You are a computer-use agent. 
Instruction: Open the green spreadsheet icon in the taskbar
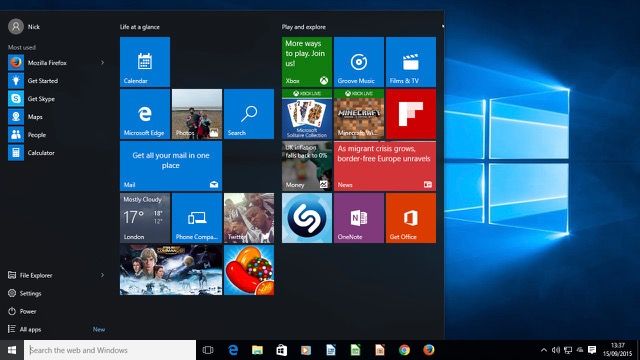(x=356, y=350)
